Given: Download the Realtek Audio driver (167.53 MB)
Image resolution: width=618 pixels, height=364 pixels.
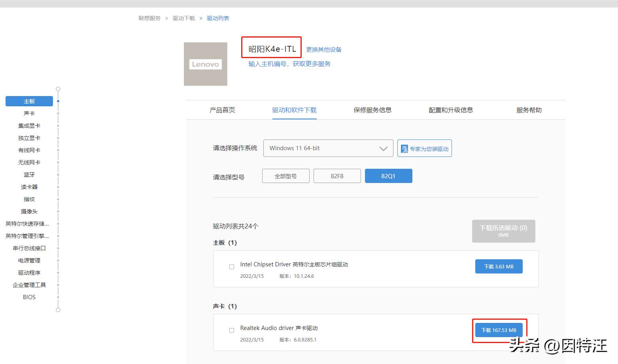Looking at the screenshot, I should pyautogui.click(x=499, y=330).
